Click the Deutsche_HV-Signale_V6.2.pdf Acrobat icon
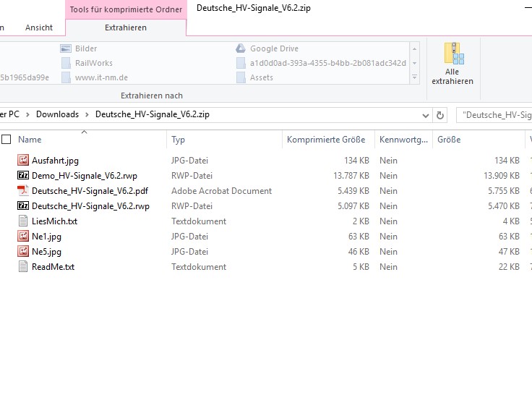The width and height of the screenshot is (532, 403). (23, 190)
